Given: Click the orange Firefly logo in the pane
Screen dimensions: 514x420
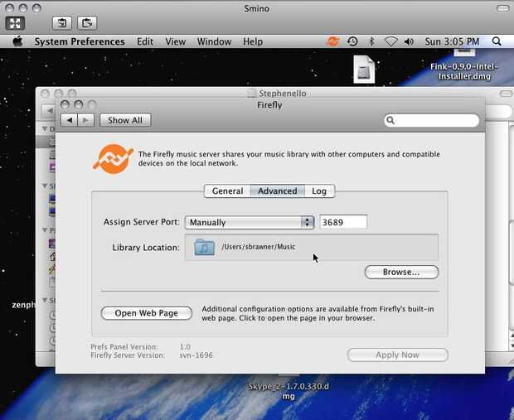Looking at the screenshot, I should (113, 158).
